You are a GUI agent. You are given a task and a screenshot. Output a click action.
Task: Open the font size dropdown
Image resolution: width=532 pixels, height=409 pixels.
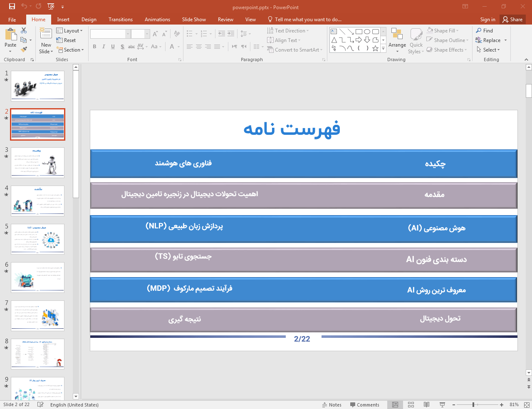pos(147,34)
